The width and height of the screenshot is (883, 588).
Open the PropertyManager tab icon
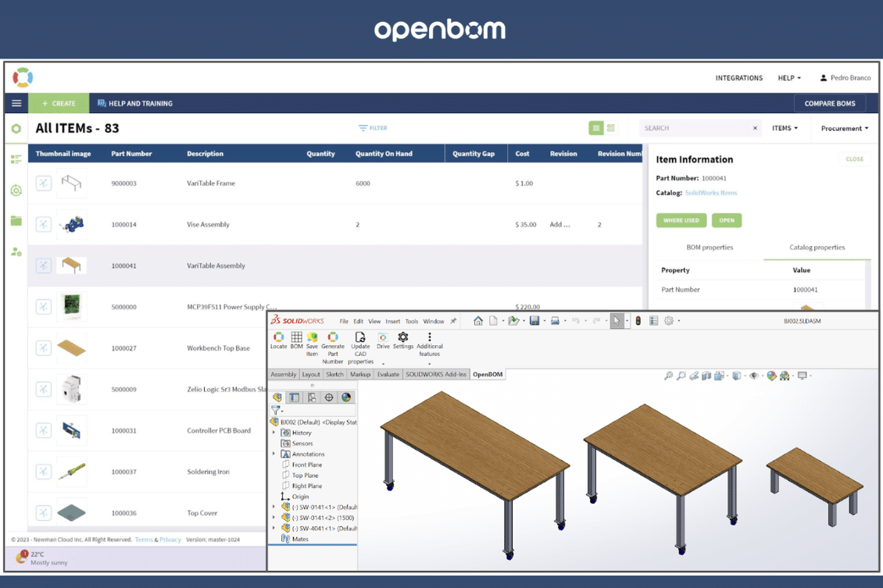click(295, 397)
